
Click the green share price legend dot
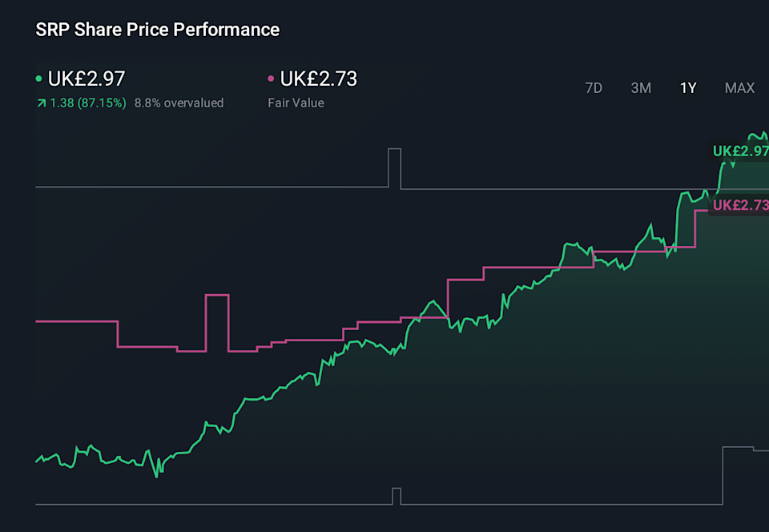tap(39, 79)
